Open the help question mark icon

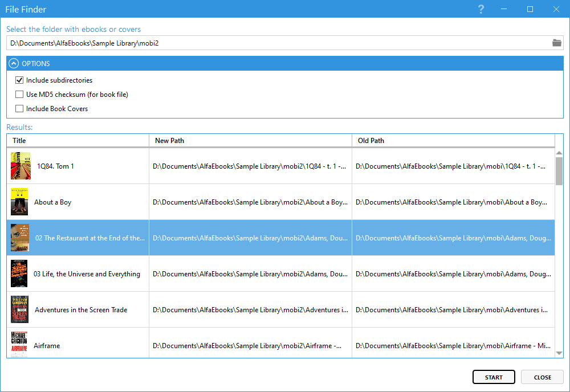(x=481, y=9)
